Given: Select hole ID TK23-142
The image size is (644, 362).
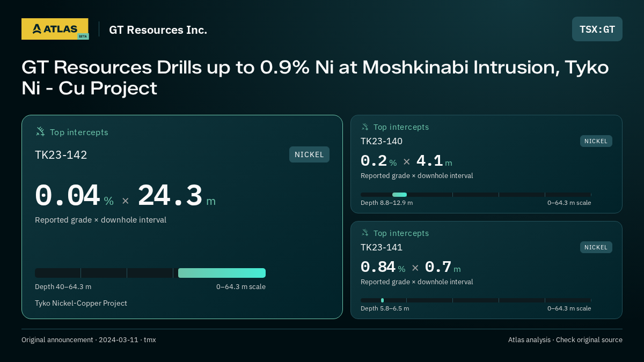Looking at the screenshot, I should click(61, 155).
